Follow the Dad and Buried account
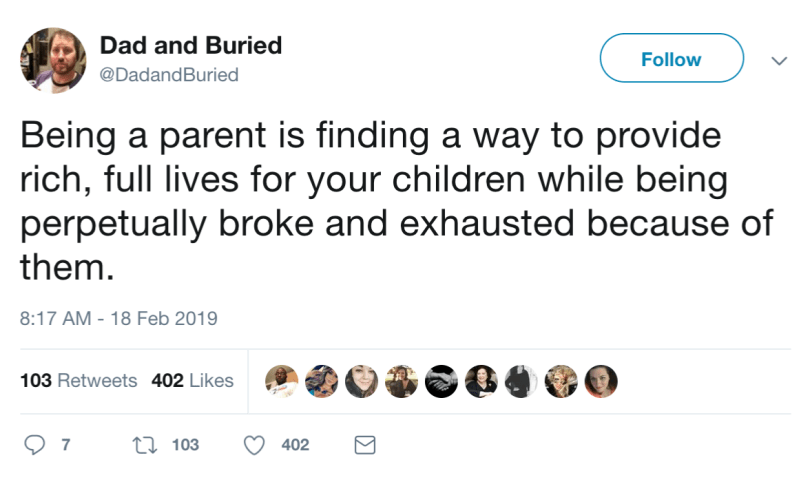 click(671, 59)
